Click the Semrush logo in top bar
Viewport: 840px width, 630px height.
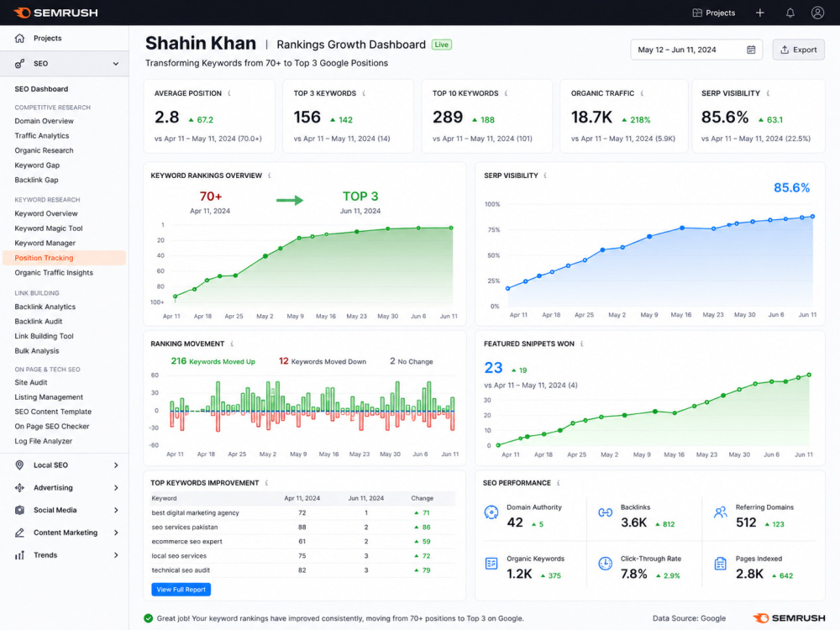[55, 13]
